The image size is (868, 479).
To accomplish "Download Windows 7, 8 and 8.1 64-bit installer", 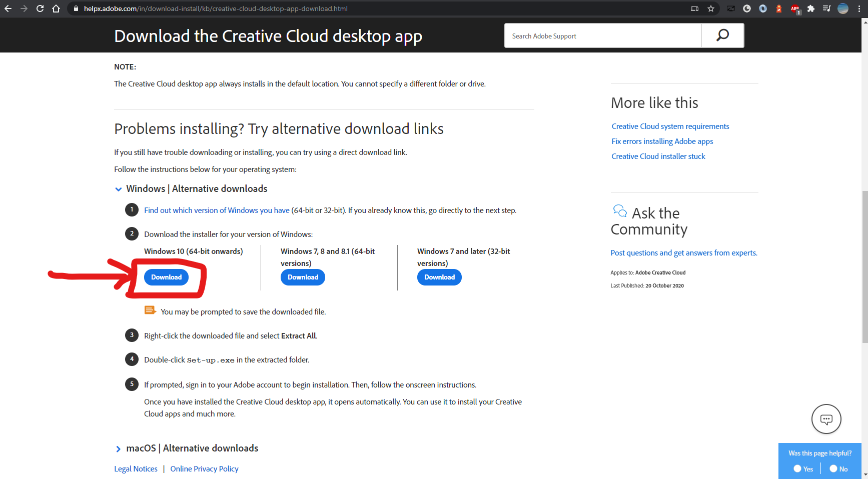I will 303,277.
